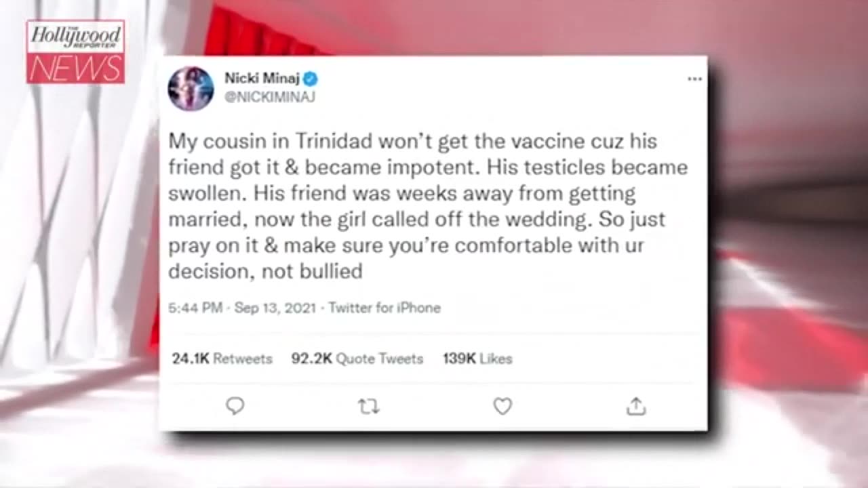Click the Twitter for iPhone source label
Image resolution: width=868 pixels, height=488 pixels.
384,308
